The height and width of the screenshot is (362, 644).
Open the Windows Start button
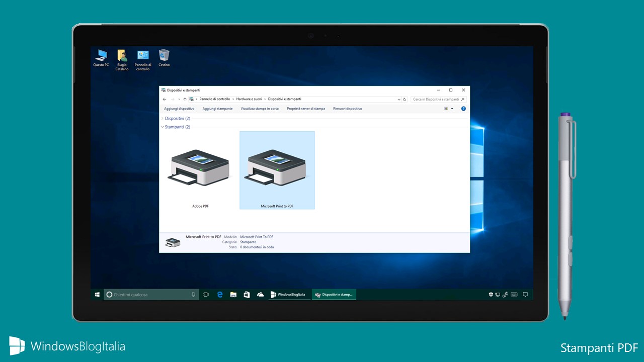pos(97,295)
